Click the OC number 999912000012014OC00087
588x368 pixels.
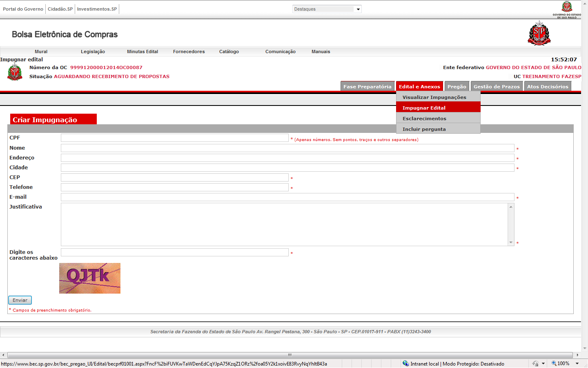pos(106,67)
